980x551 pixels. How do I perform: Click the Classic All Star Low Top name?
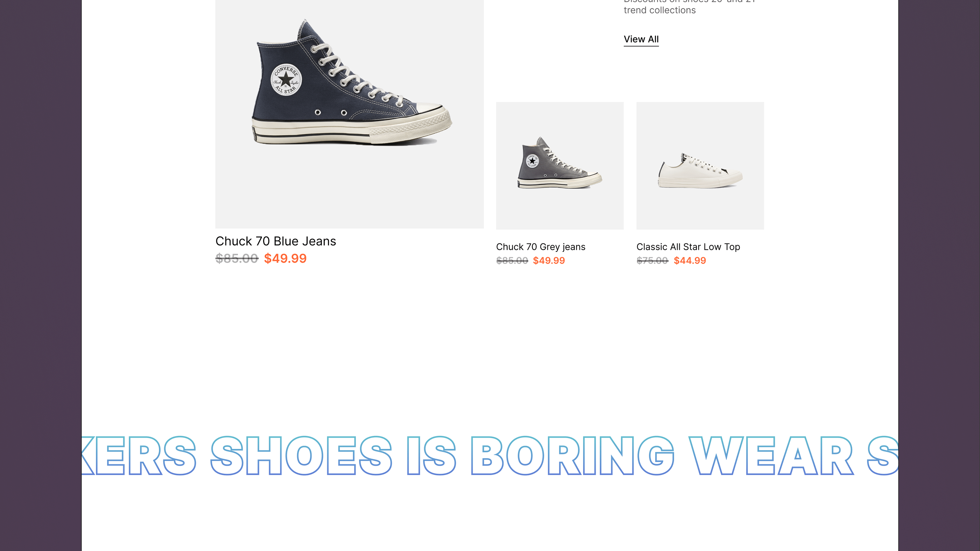click(x=688, y=247)
